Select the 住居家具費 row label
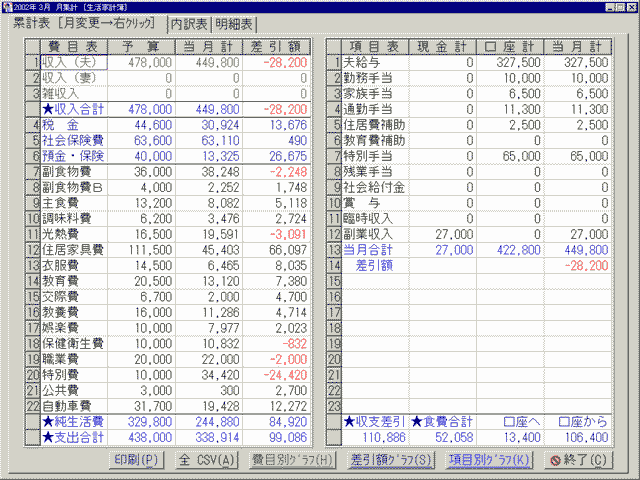The height and width of the screenshot is (480, 640). (x=74, y=250)
